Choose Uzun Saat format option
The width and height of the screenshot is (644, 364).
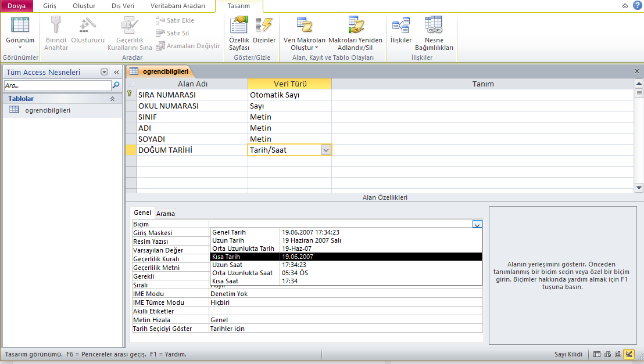pyautogui.click(x=346, y=265)
